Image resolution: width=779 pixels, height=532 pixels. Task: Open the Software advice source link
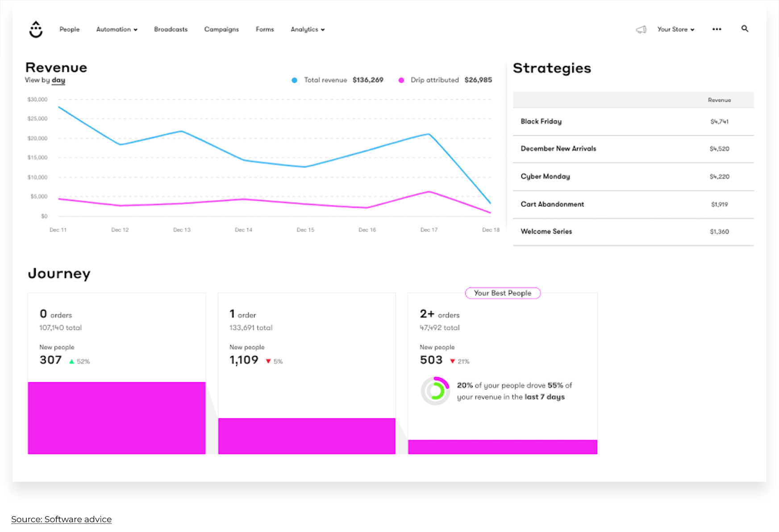click(x=61, y=519)
